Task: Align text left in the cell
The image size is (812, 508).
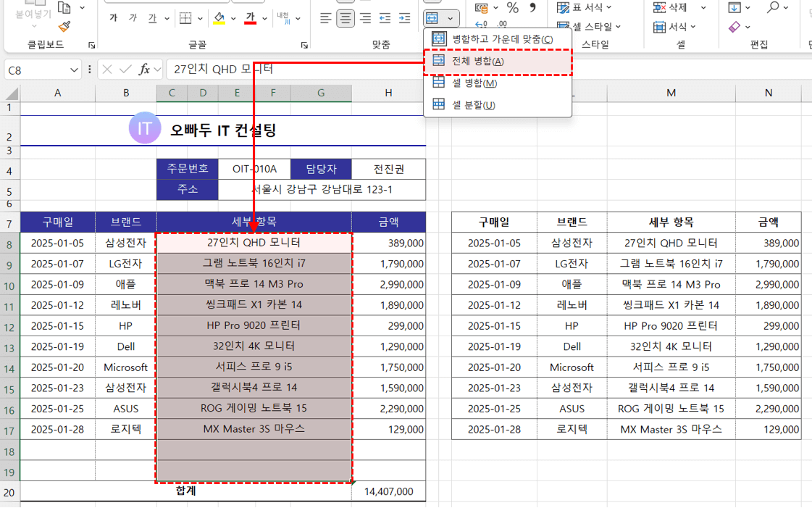Action: click(326, 18)
